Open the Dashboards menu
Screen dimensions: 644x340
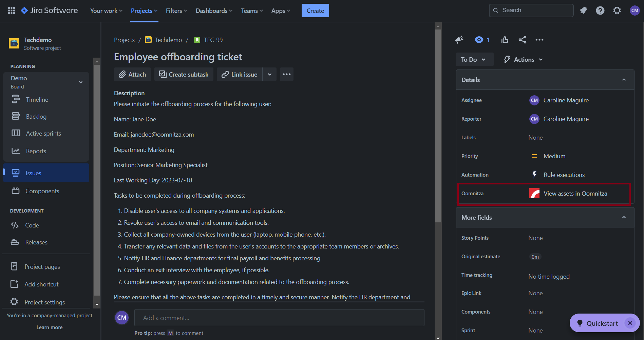pos(214,11)
